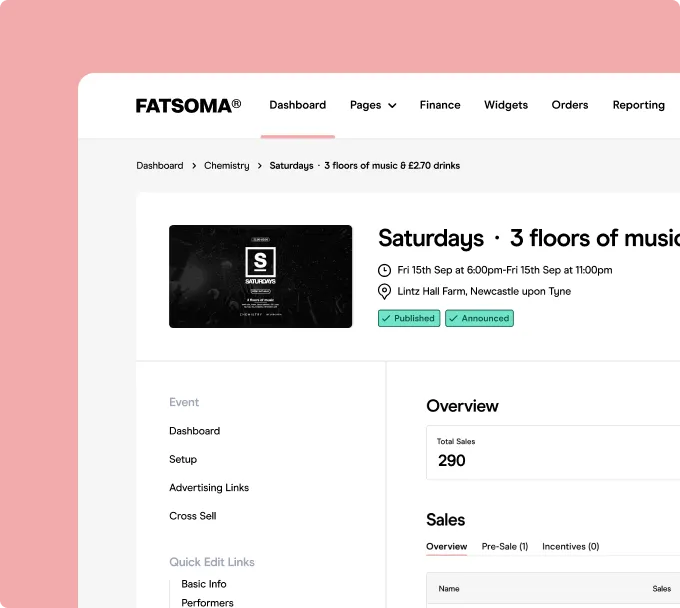Open Cross Sell in sidebar
Viewport: 680px width, 608px height.
193,516
